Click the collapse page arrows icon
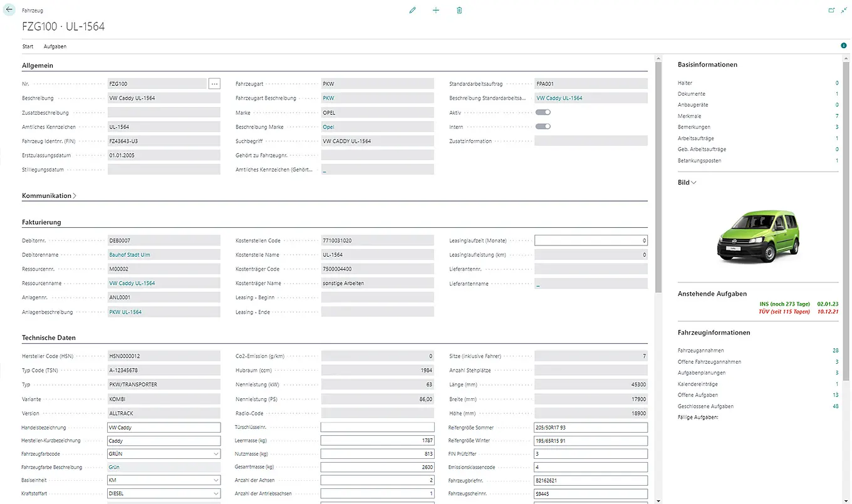Image resolution: width=852 pixels, height=504 pixels. click(x=844, y=11)
